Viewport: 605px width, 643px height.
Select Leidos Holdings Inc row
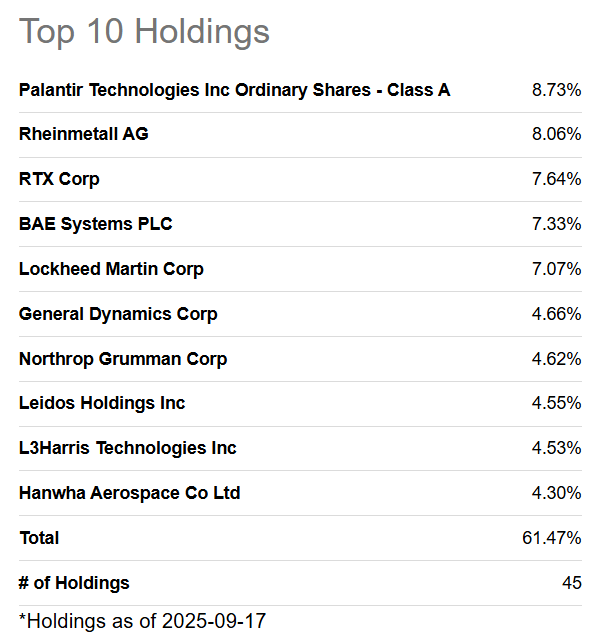pos(102,403)
